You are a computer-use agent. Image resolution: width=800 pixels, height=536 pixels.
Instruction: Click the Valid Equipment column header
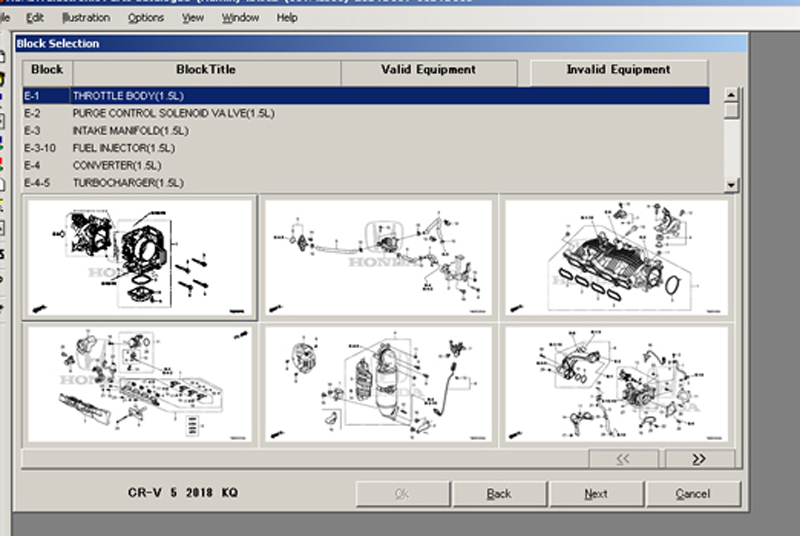pos(429,72)
